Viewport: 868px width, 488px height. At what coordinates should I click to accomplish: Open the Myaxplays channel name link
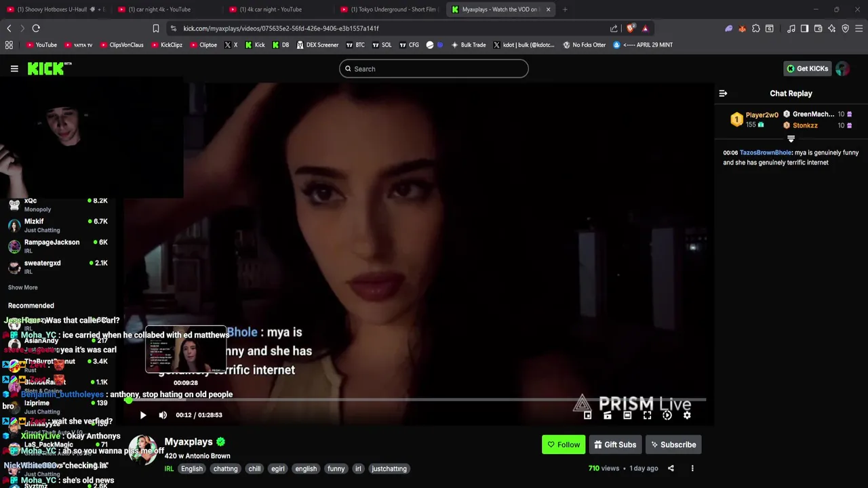(189, 442)
